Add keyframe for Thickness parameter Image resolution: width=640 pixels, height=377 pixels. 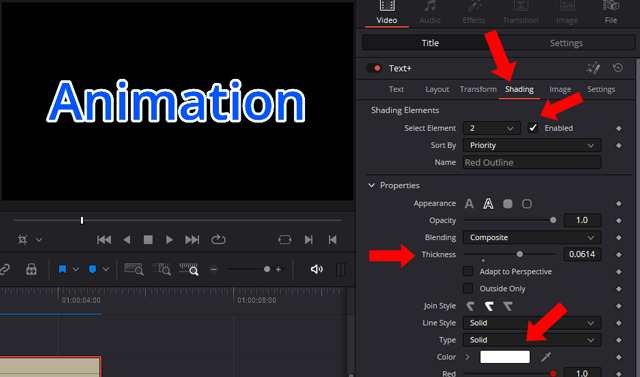click(619, 255)
